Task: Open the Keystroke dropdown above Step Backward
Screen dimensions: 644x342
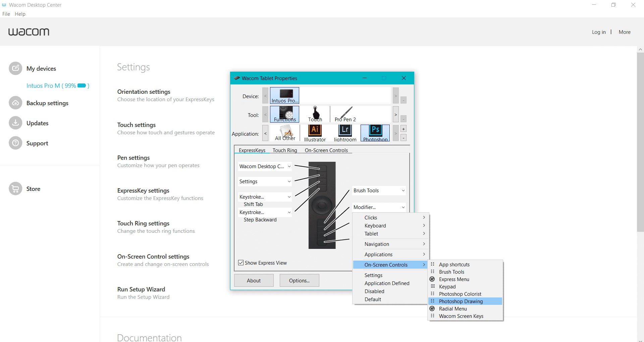Action: [x=265, y=212]
